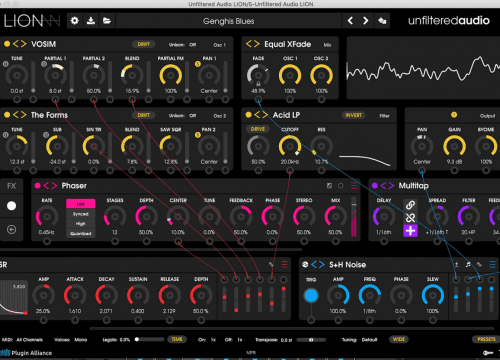
Task: Toggle The Forms oscillator power dot
Action: tap(7, 115)
